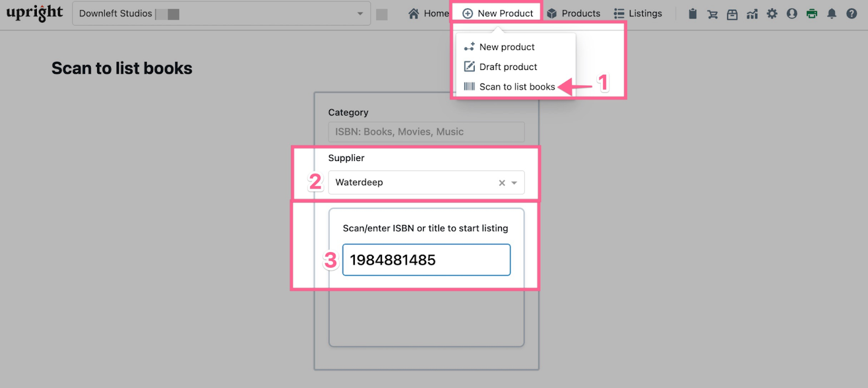The image size is (868, 388).
Task: Open the clipboard icon in the toolbar
Action: click(x=692, y=14)
